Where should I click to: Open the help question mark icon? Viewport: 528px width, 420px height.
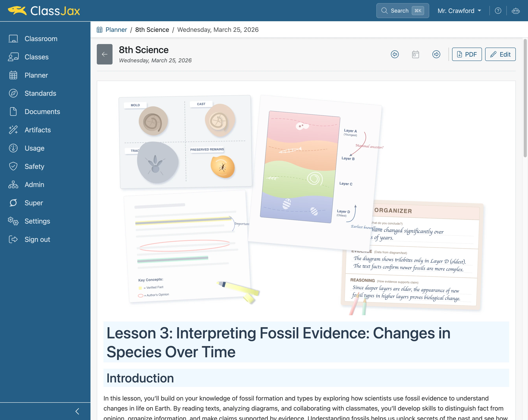(498, 11)
